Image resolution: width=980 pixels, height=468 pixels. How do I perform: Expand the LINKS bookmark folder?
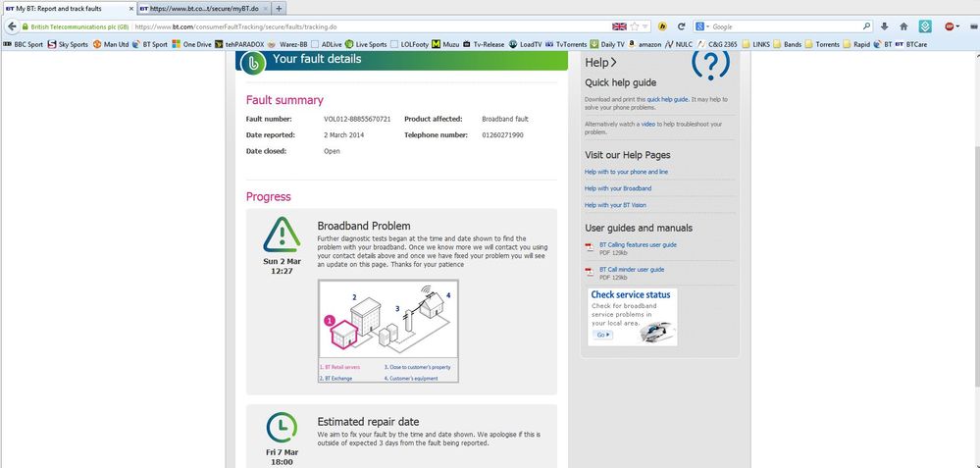point(755,44)
